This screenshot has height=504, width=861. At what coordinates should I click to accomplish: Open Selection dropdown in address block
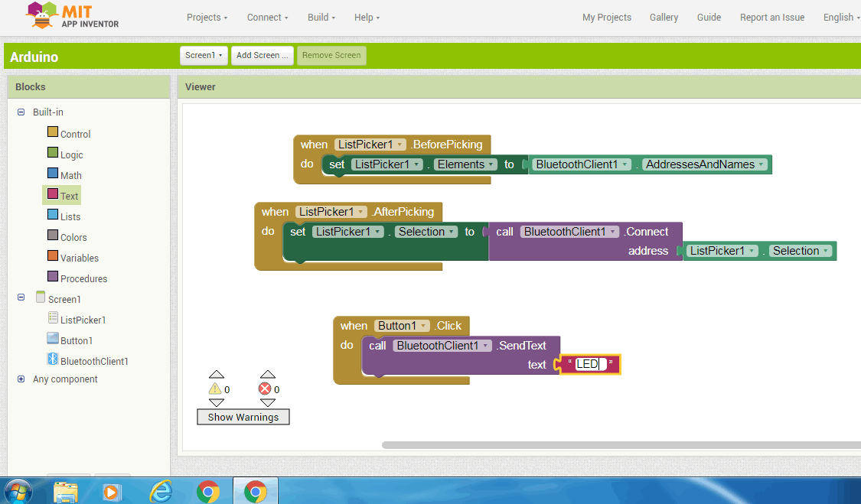click(x=800, y=251)
